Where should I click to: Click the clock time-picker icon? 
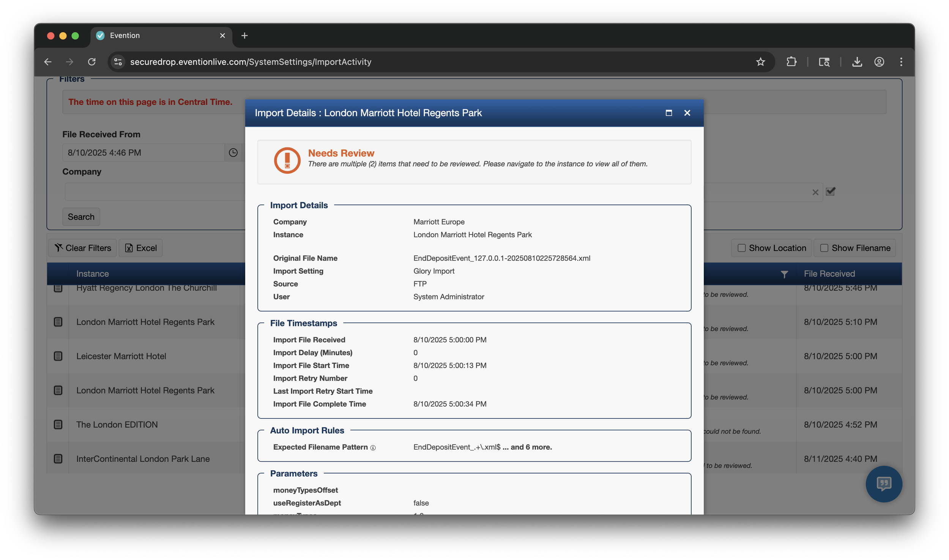coord(233,153)
